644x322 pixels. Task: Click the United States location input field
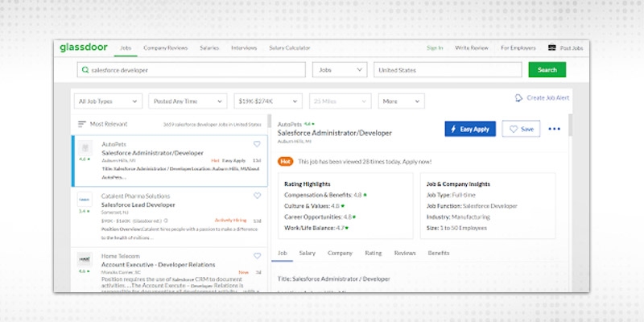[x=448, y=70]
